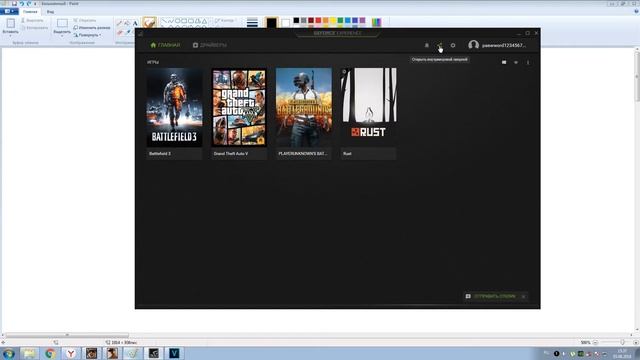The width and height of the screenshot is (640, 360).
Task: Open the Paint shapes gallery
Action: tap(184, 22)
